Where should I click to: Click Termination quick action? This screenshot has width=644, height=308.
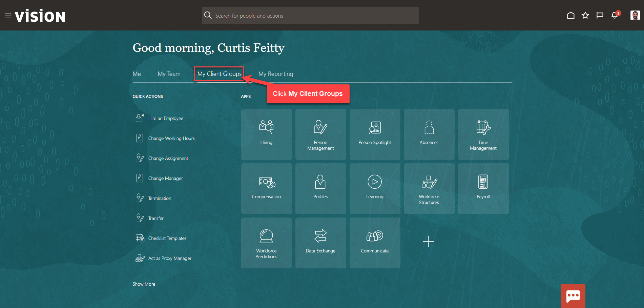coord(160,198)
